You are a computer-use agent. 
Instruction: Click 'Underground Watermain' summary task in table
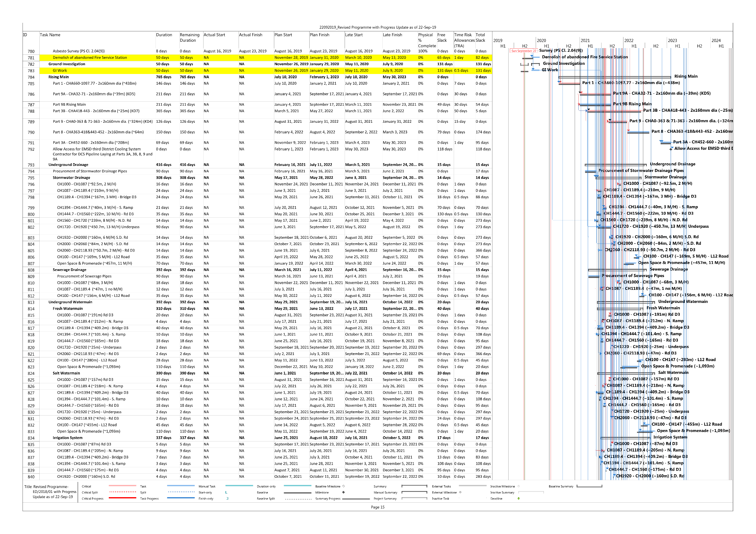point(70,302)
